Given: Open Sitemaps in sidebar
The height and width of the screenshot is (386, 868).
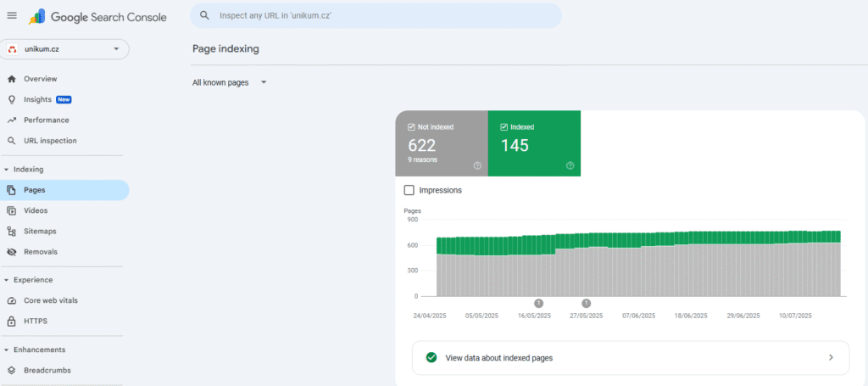Looking at the screenshot, I should (x=40, y=231).
